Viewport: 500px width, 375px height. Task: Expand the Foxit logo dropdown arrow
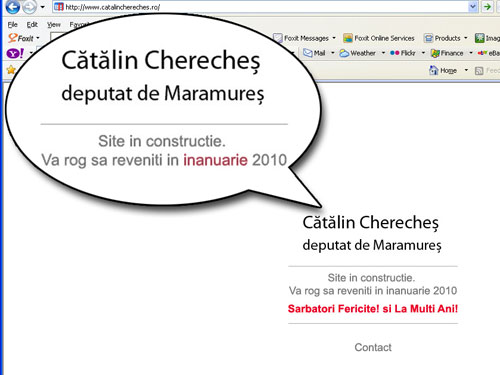(38, 38)
